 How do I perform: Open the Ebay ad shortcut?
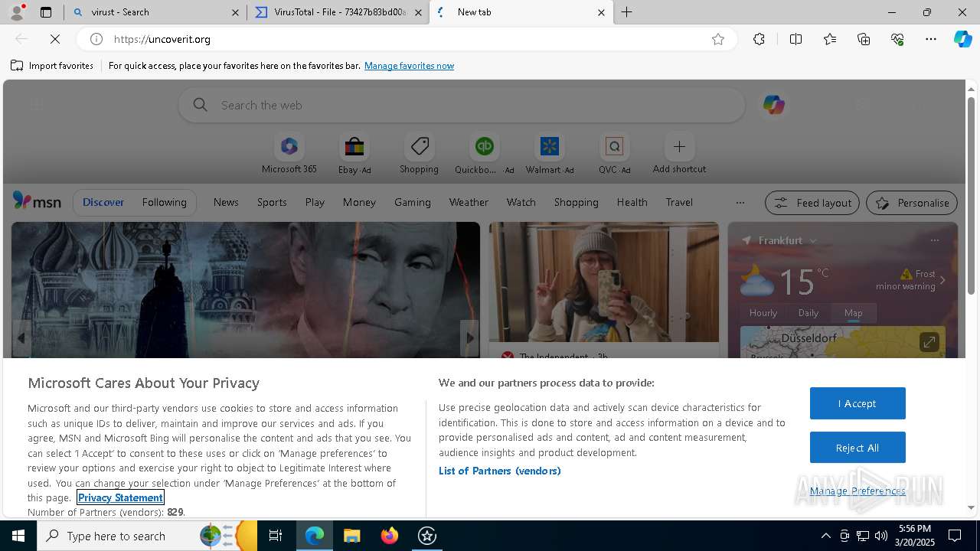point(354,154)
